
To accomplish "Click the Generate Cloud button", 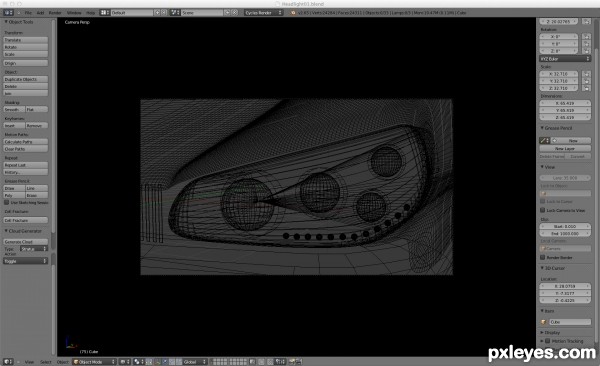I will click(x=26, y=242).
